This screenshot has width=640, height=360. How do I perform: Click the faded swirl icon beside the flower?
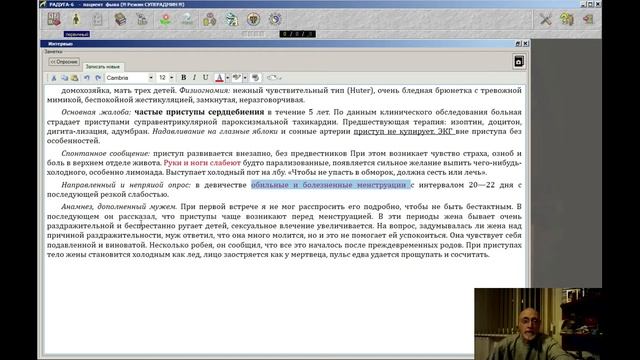pyautogui.click(x=187, y=19)
